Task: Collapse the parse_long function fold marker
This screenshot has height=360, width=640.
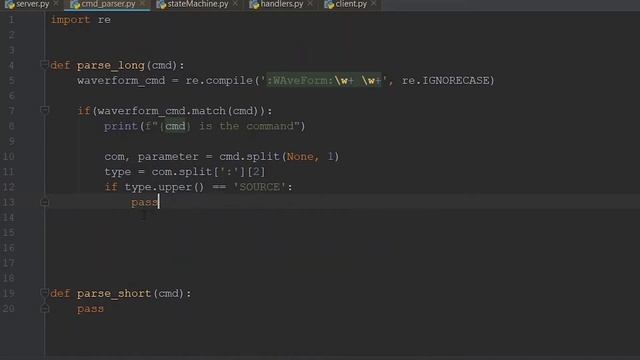Action: (x=44, y=64)
